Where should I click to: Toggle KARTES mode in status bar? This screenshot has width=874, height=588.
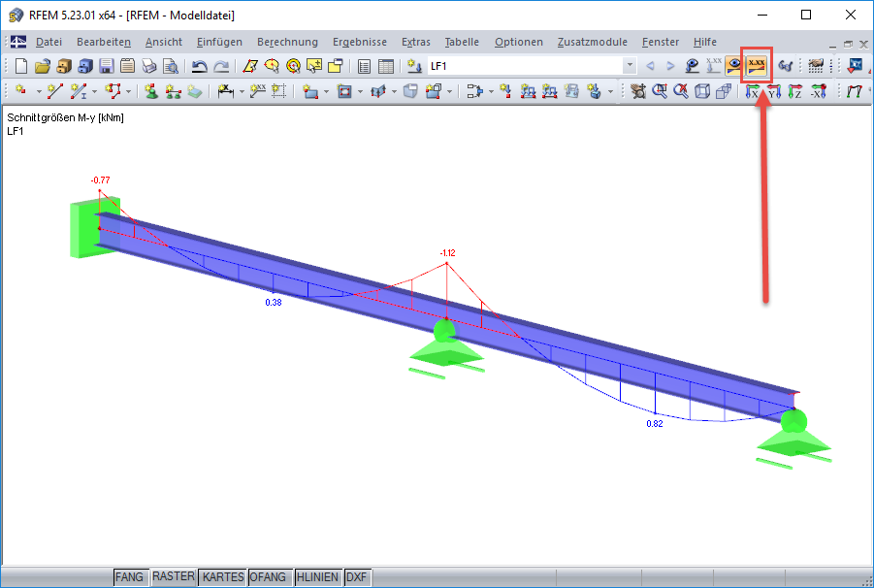click(x=223, y=577)
